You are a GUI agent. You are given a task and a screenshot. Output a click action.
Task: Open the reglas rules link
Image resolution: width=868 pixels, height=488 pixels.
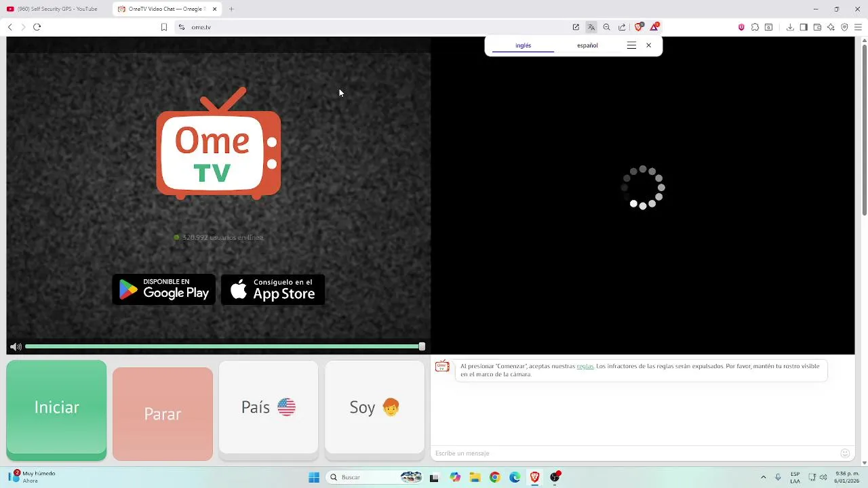(585, 366)
